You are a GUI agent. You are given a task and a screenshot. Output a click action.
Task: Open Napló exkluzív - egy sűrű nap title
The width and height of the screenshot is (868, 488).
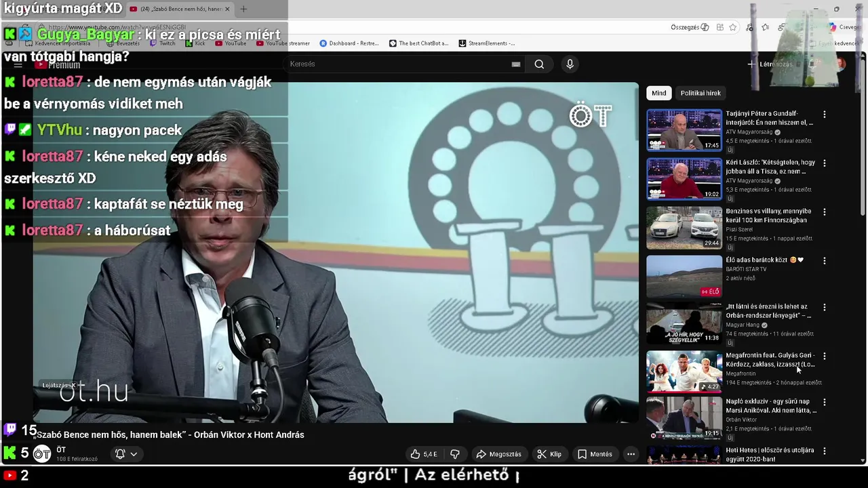point(771,405)
